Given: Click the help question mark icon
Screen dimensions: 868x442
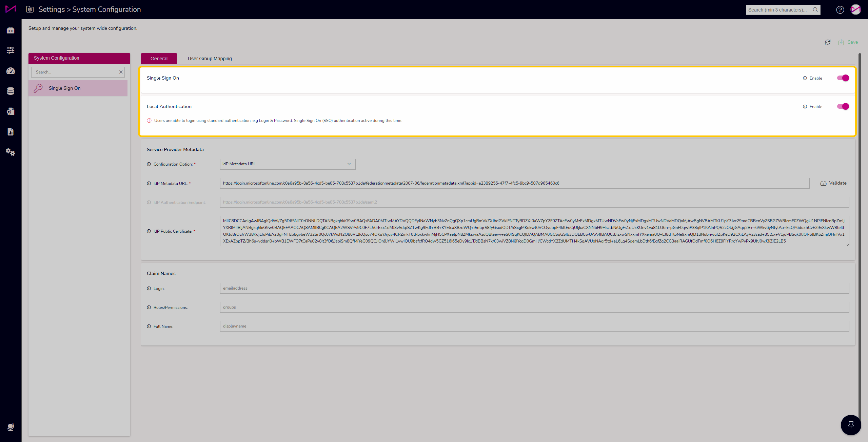Looking at the screenshot, I should pos(840,10).
